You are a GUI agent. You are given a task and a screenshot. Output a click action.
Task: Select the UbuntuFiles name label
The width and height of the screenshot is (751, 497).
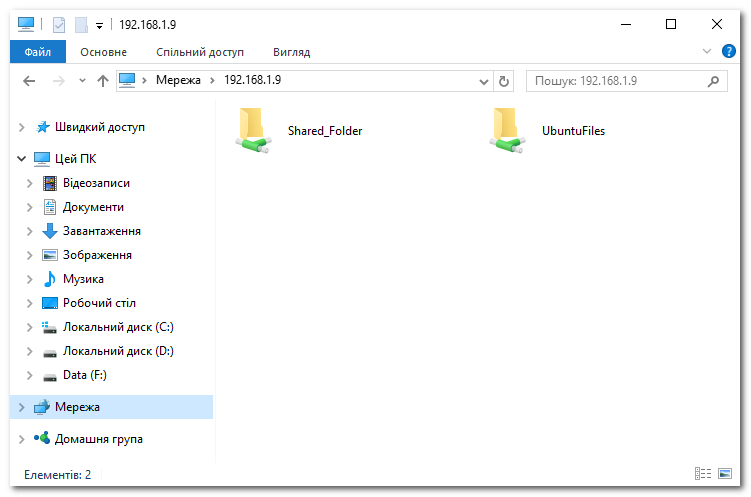573,131
